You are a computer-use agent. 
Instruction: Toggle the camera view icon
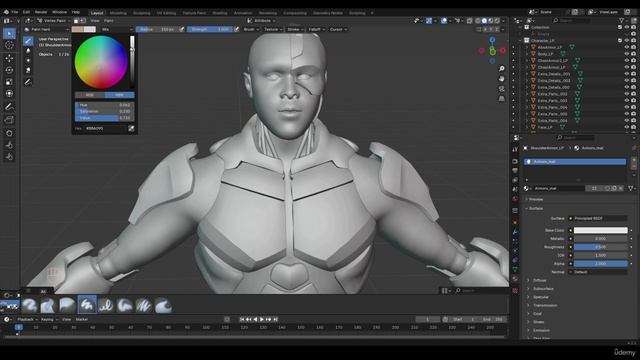point(502,89)
